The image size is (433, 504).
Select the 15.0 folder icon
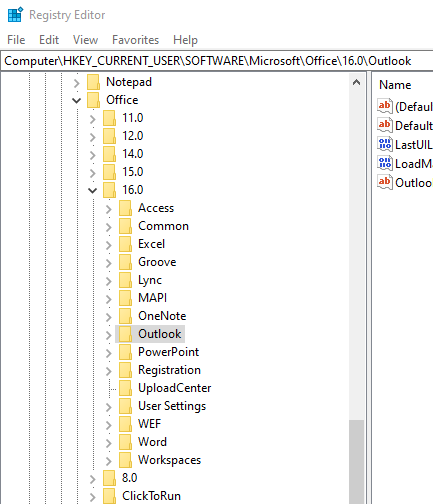[109, 172]
